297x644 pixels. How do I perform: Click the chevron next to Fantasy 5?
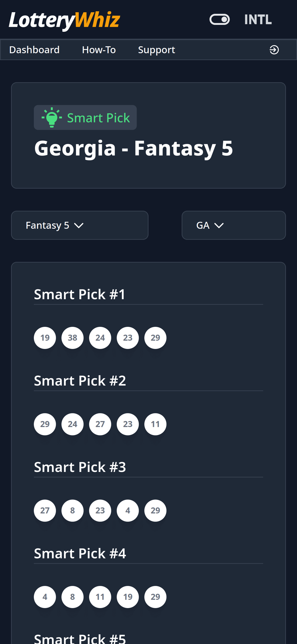pyautogui.click(x=79, y=226)
